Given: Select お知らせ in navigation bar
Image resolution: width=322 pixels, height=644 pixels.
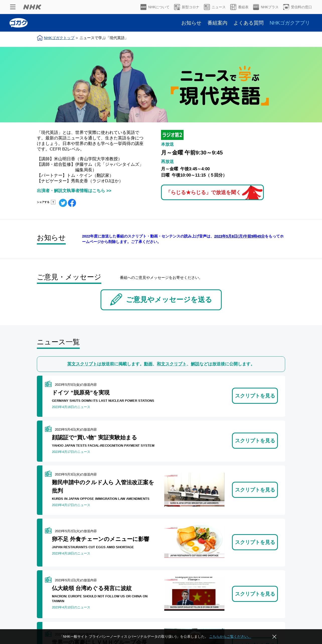Looking at the screenshot, I should point(191,23).
